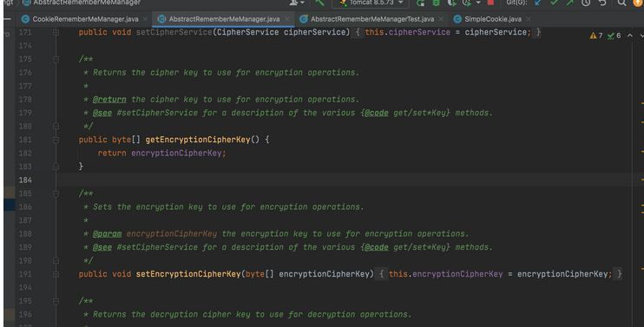This screenshot has height=327, width=644.
Task: Click the Run with Profiler icon
Action: point(466,3)
